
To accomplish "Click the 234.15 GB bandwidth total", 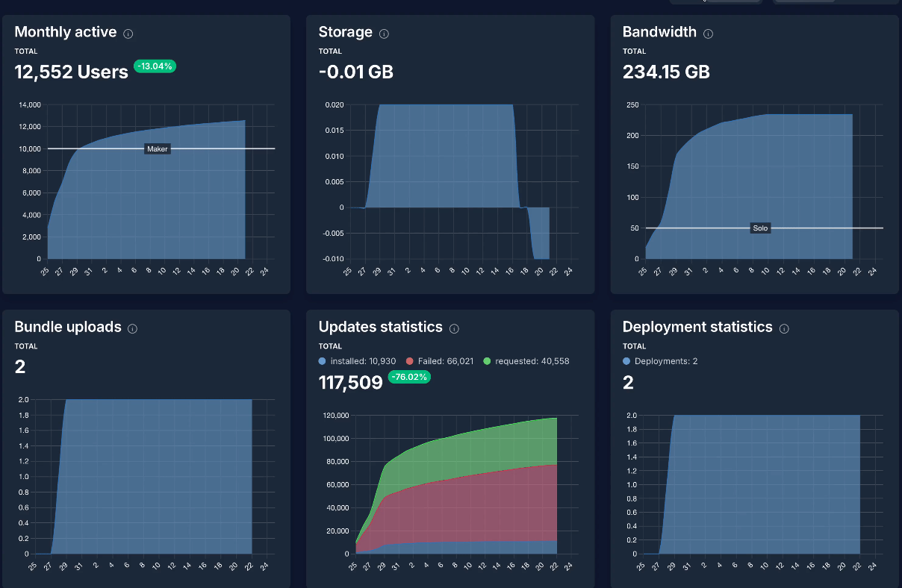I will coord(666,72).
